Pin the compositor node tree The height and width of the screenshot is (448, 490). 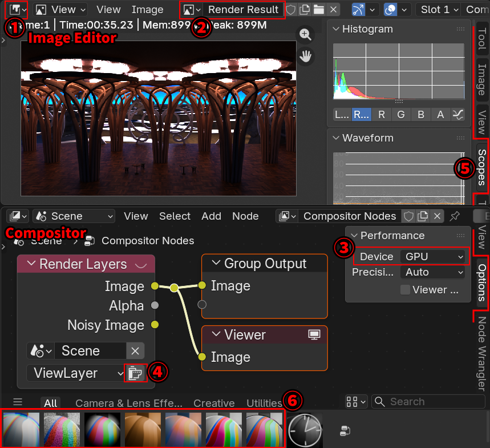coord(455,216)
